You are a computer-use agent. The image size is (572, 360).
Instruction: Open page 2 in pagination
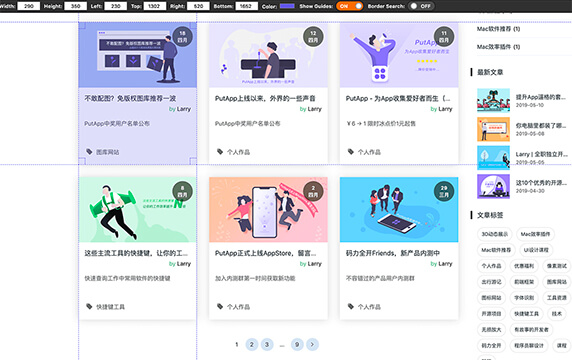252,344
